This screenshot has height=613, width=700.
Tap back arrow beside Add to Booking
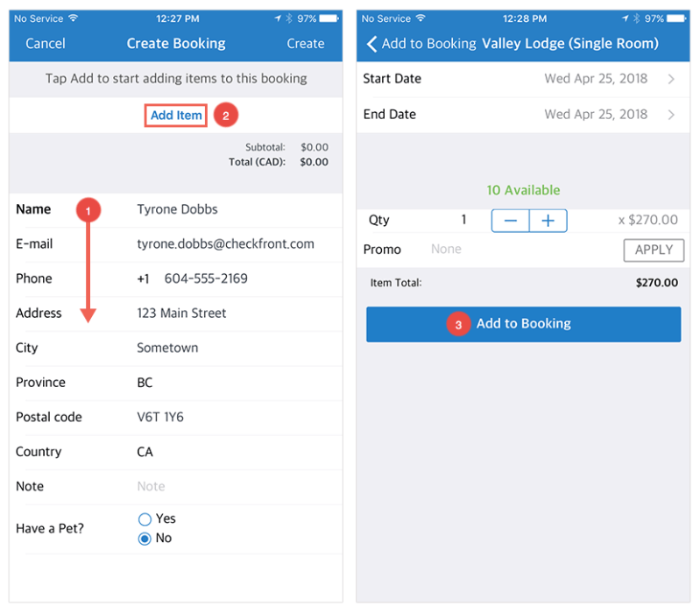[x=371, y=44]
